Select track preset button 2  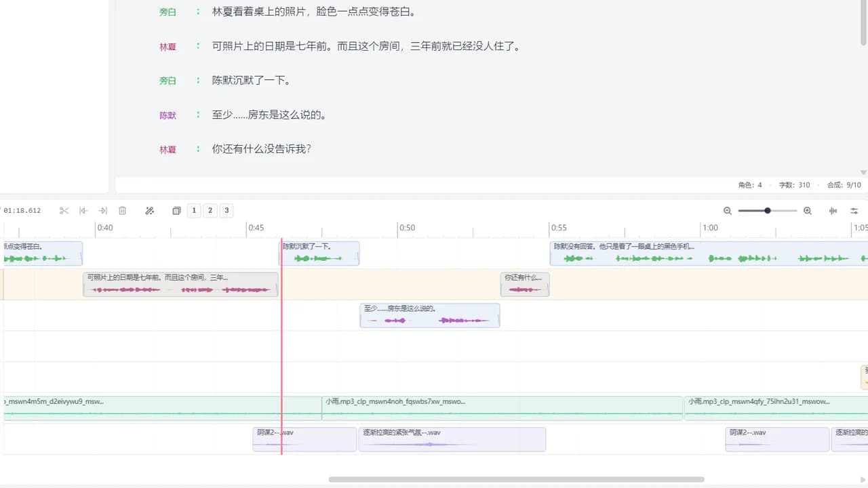pyautogui.click(x=210, y=211)
